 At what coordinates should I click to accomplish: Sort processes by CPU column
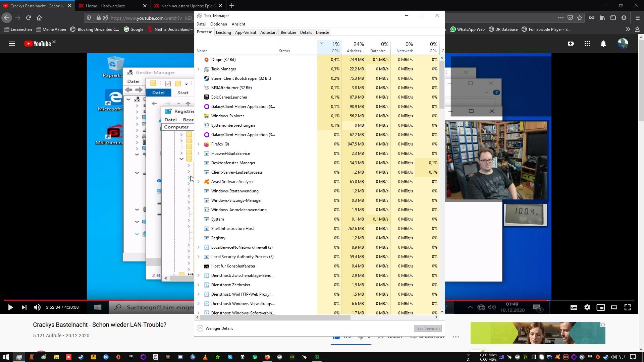(x=329, y=47)
